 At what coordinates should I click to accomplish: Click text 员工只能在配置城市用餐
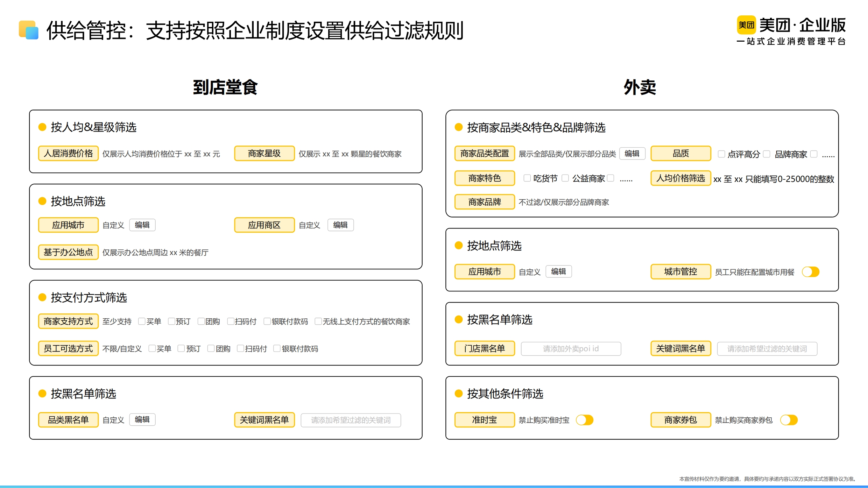[755, 272]
